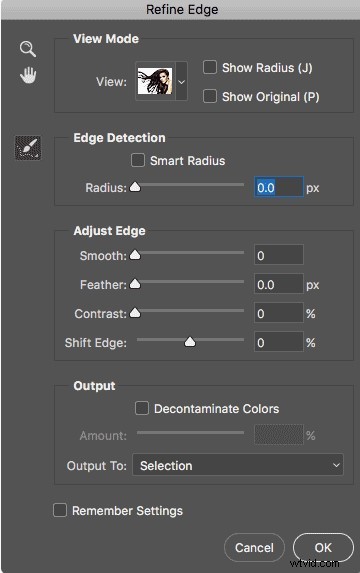Select the Refine Radius brush tool
Viewport: 360px width, 573px height.
(x=28, y=148)
